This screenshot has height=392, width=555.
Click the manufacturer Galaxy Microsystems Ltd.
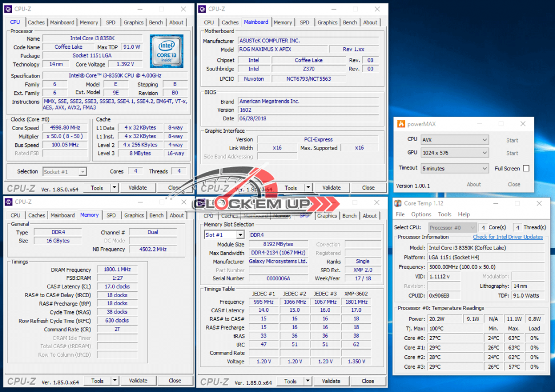278,261
